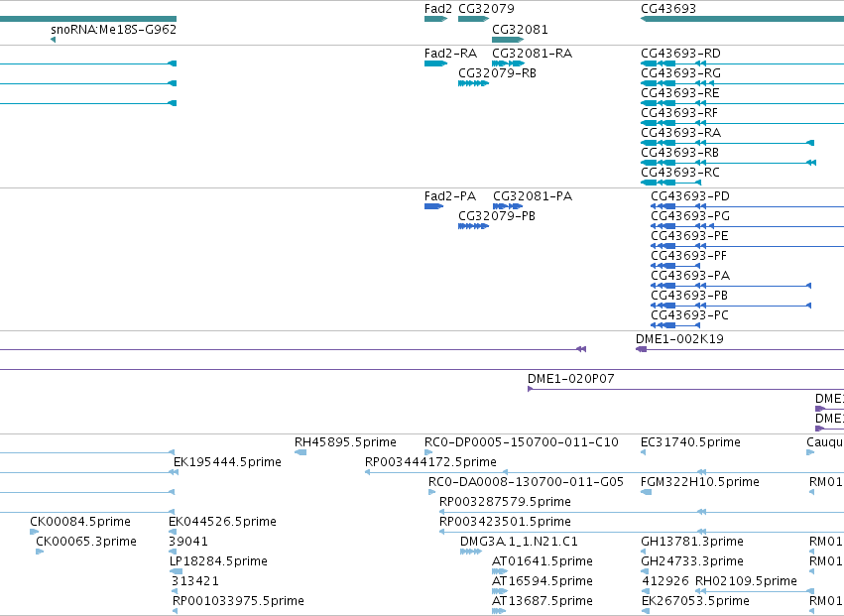Click the CG32079 gene label
Screen dimensions: 844x616
(x=486, y=9)
